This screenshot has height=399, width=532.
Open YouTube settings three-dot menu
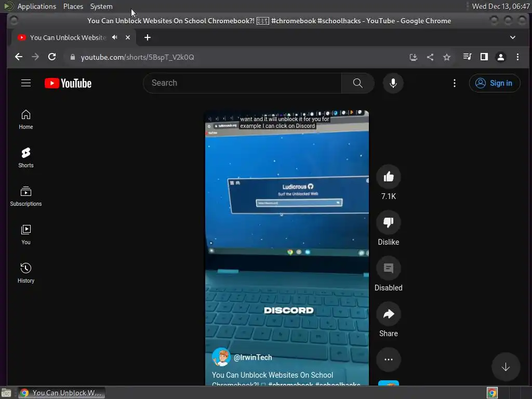pos(454,83)
